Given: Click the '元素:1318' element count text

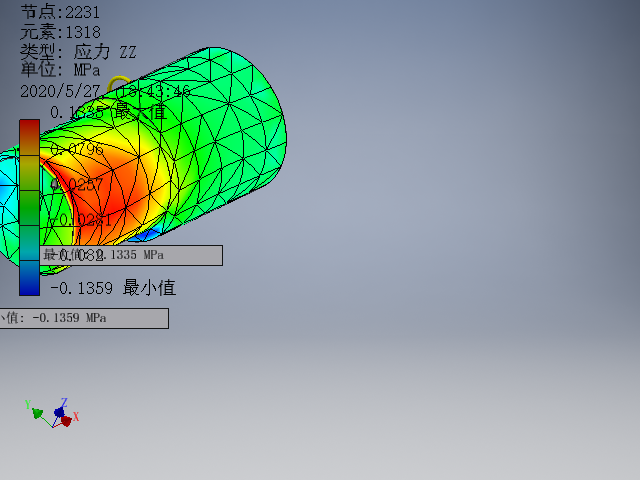Looking at the screenshot, I should 60,32.
